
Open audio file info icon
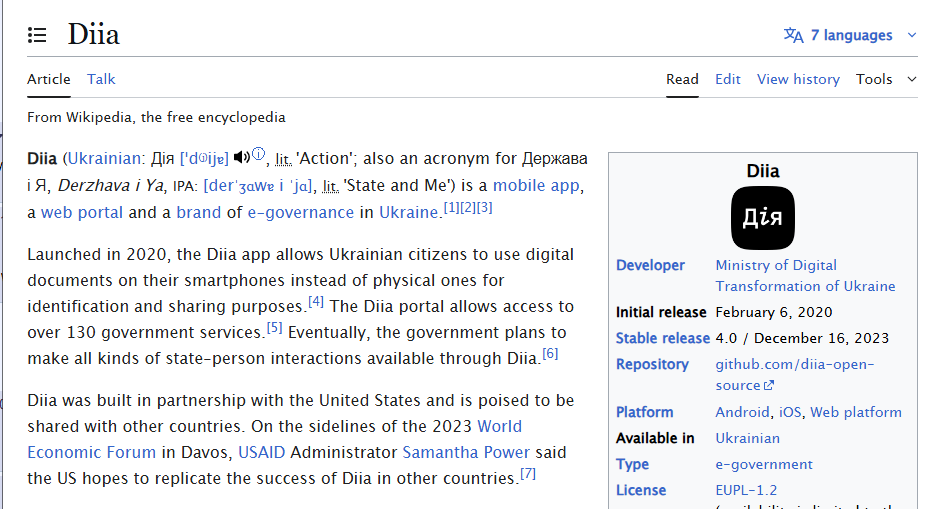click(x=258, y=154)
